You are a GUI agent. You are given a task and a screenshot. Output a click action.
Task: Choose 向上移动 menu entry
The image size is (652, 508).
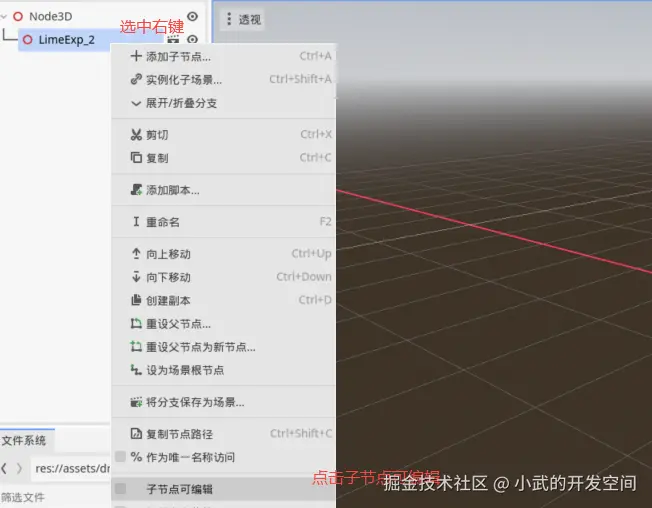223,254
